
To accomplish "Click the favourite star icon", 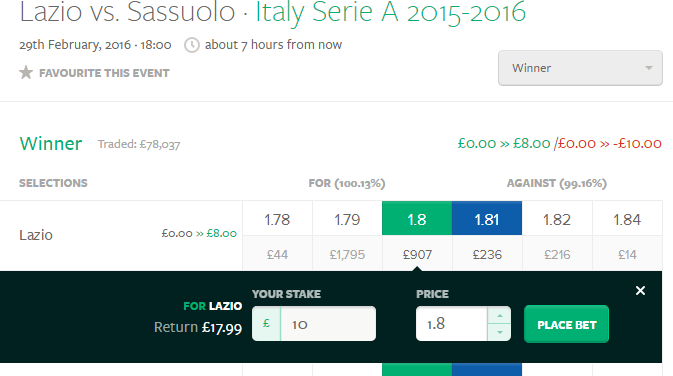I will [x=26, y=73].
